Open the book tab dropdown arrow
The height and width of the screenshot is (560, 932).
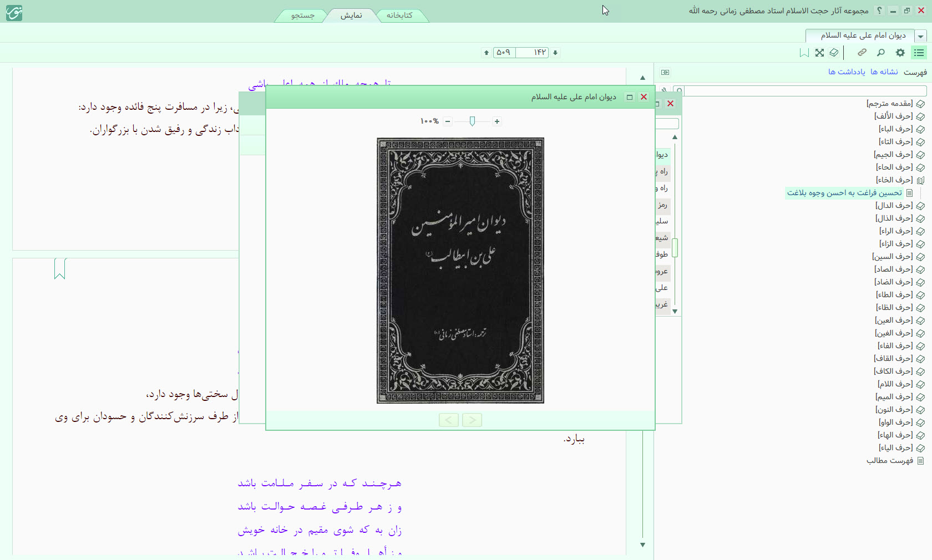(921, 36)
